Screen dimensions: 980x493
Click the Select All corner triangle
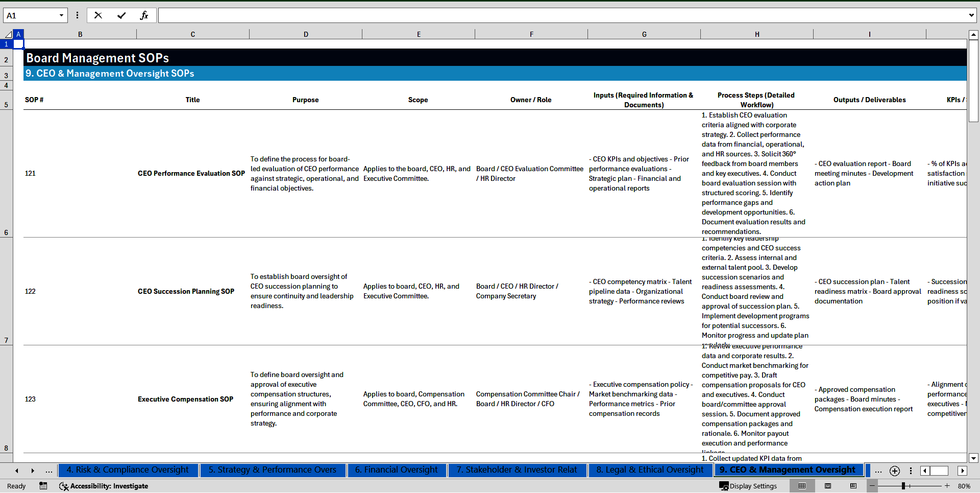(8, 34)
